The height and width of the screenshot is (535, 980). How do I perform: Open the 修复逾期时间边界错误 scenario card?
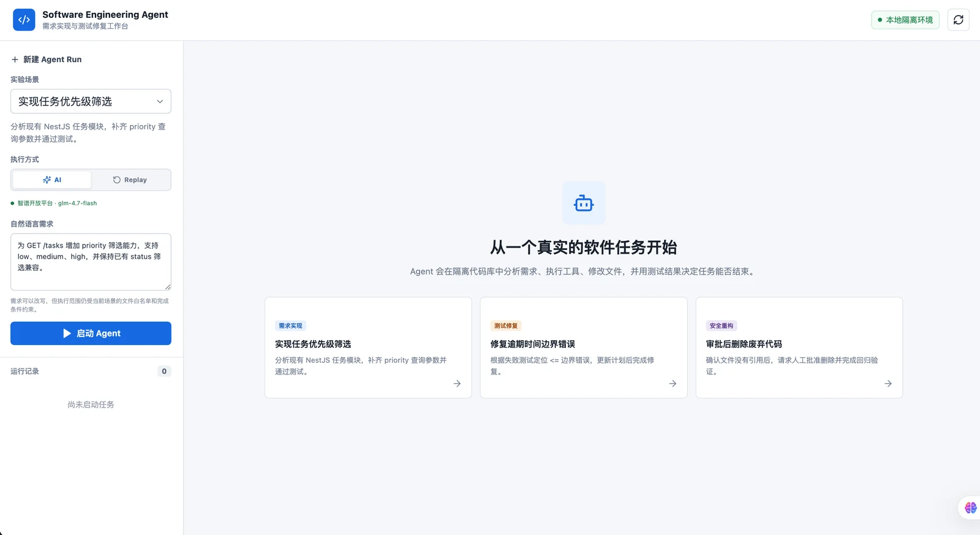pos(584,347)
